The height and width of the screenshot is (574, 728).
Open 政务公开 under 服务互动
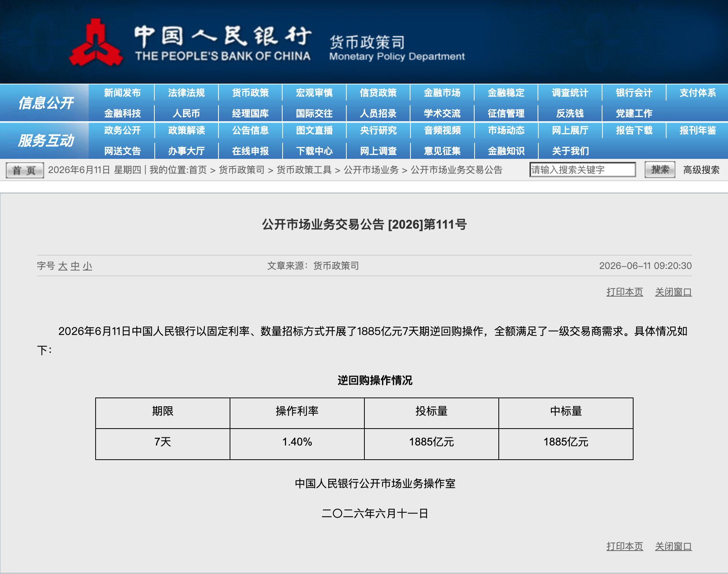(122, 130)
